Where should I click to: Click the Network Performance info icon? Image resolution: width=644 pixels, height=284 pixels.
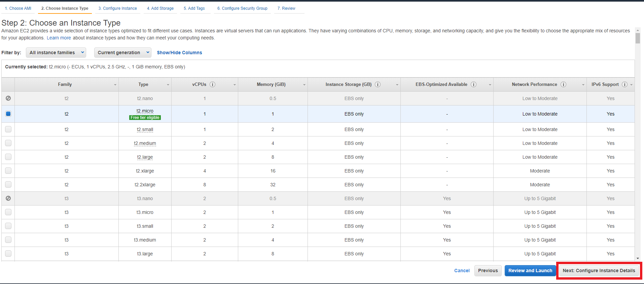563,85
